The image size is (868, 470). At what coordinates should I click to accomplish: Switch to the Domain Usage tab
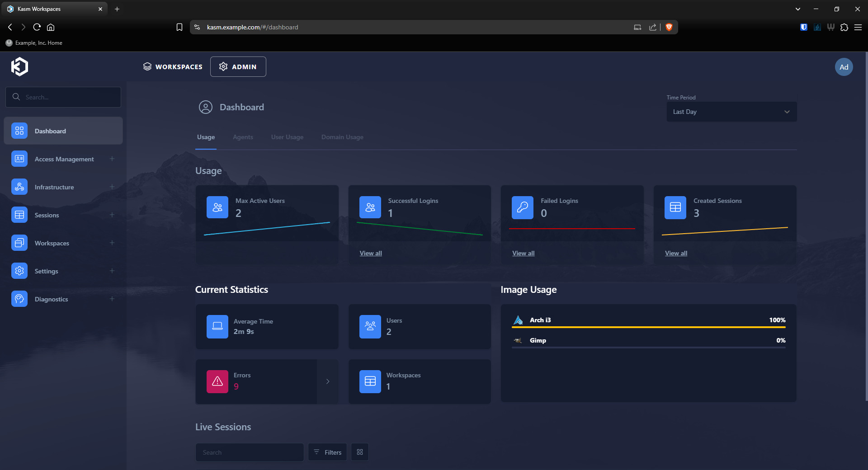[342, 137]
